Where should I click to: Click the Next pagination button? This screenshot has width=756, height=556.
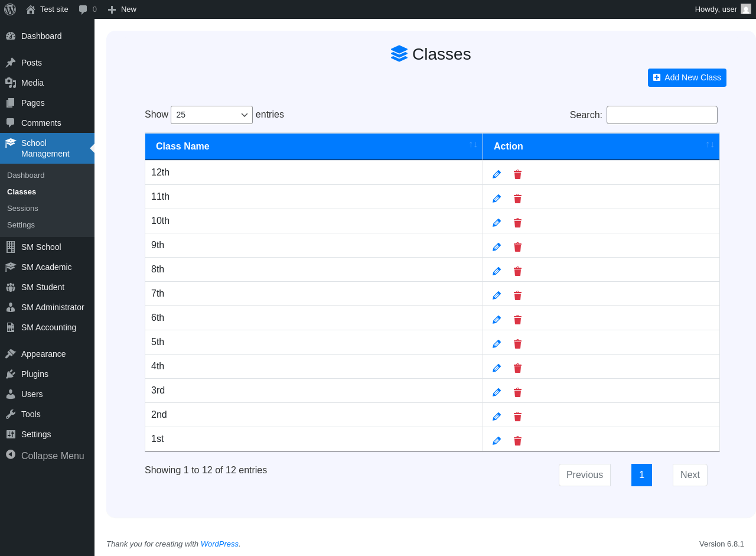coord(690,475)
